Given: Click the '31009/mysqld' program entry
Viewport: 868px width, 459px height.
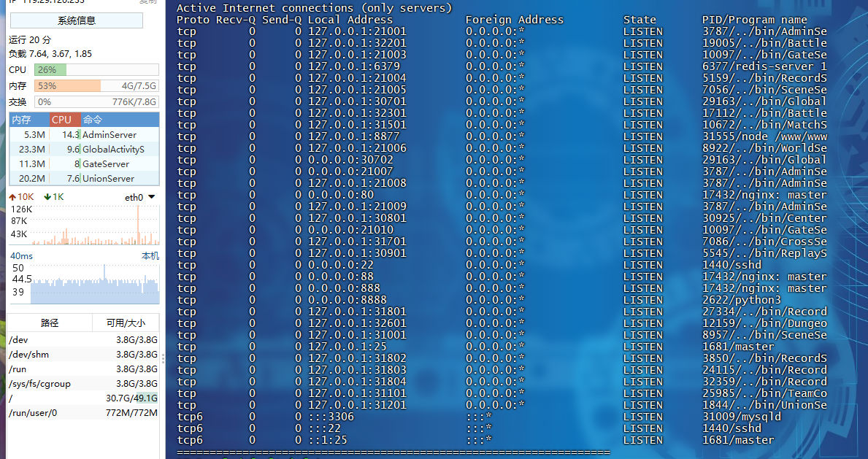Looking at the screenshot, I should tap(742, 417).
